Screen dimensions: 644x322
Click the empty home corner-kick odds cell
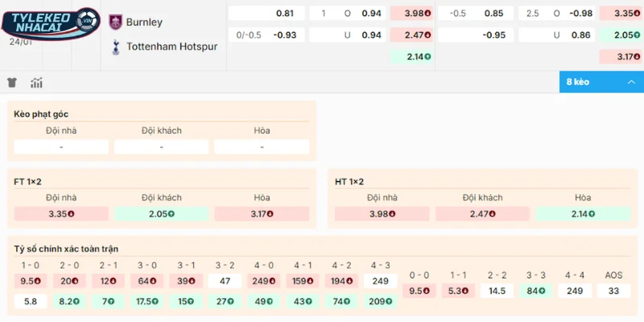pos(61,147)
